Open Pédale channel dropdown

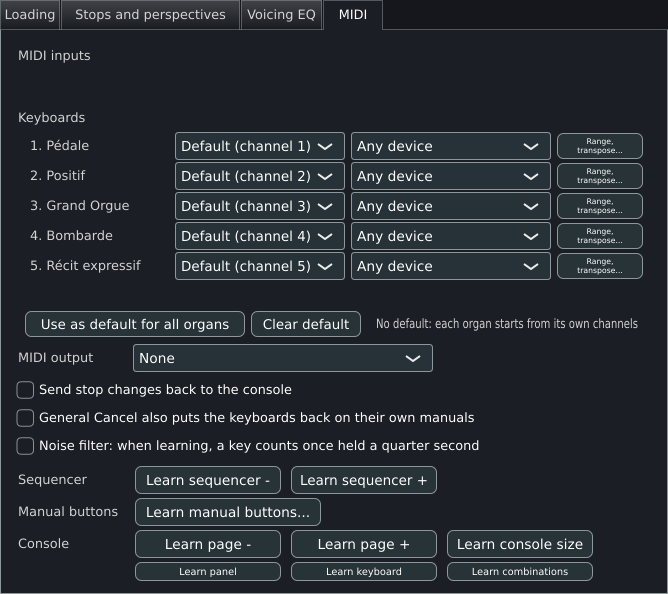259,146
